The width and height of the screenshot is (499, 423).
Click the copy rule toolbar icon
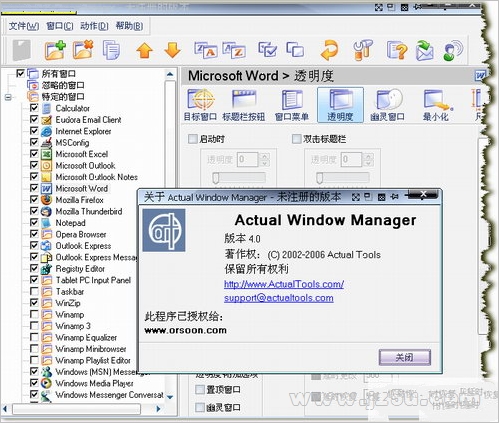111,50
